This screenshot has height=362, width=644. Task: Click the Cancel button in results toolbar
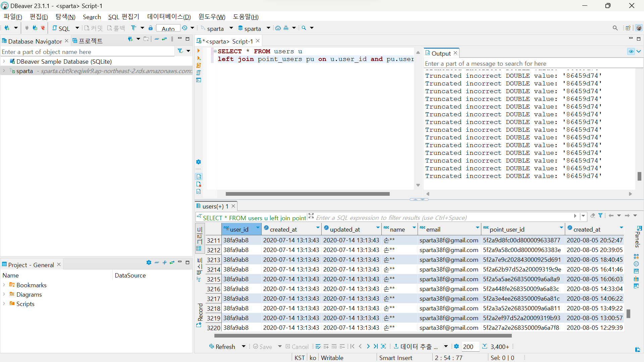pyautogui.click(x=297, y=347)
